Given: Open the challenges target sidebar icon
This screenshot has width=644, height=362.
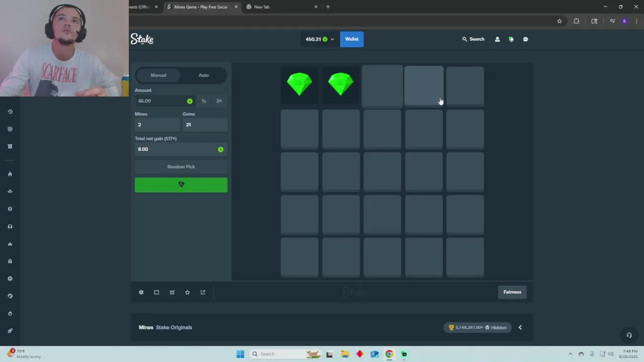Looking at the screenshot, I should (10, 129).
